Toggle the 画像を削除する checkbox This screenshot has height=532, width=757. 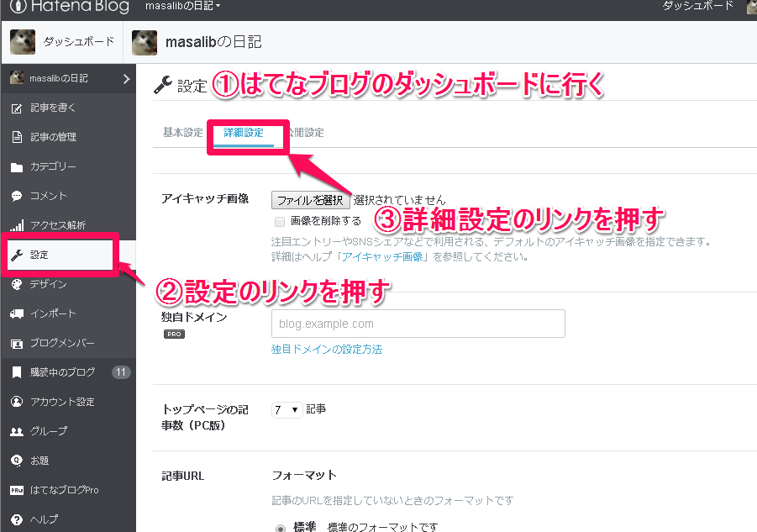(x=280, y=222)
